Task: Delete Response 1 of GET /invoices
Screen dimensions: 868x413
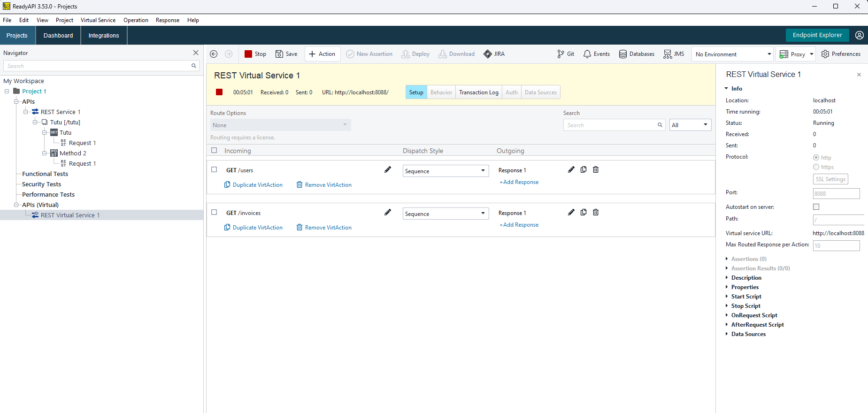Action: 596,213
